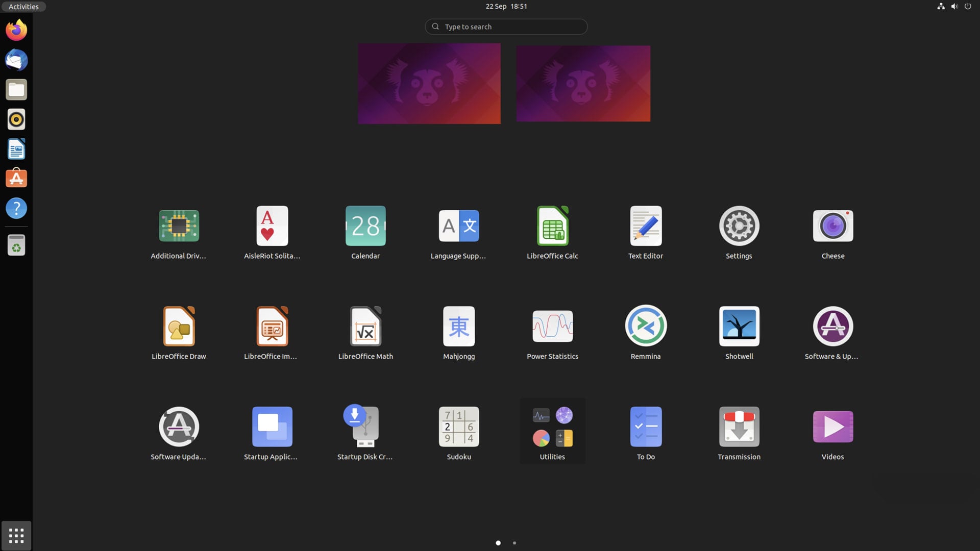The image size is (980, 551).
Task: Open Ubuntu Software from the dock
Action: pos(16,178)
